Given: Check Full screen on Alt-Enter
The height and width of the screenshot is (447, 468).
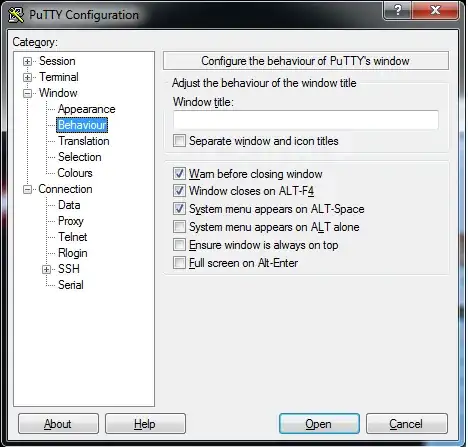Looking at the screenshot, I should (x=179, y=263).
